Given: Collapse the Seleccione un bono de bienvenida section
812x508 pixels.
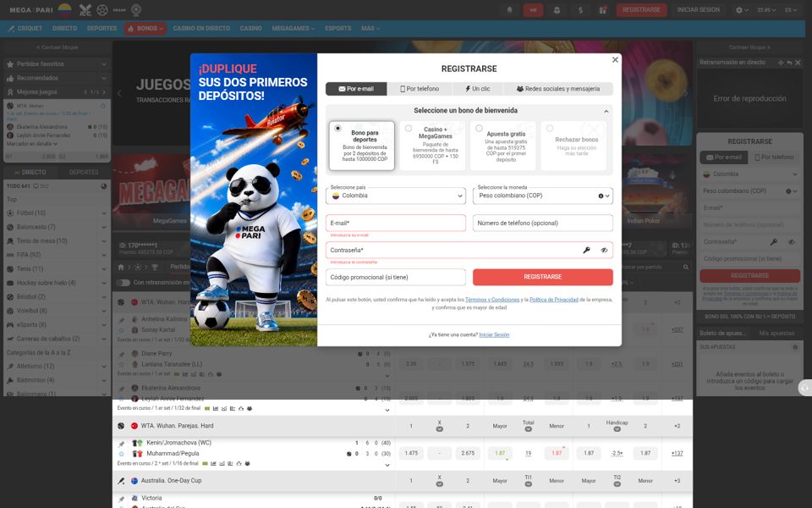Looking at the screenshot, I should tap(606, 111).
